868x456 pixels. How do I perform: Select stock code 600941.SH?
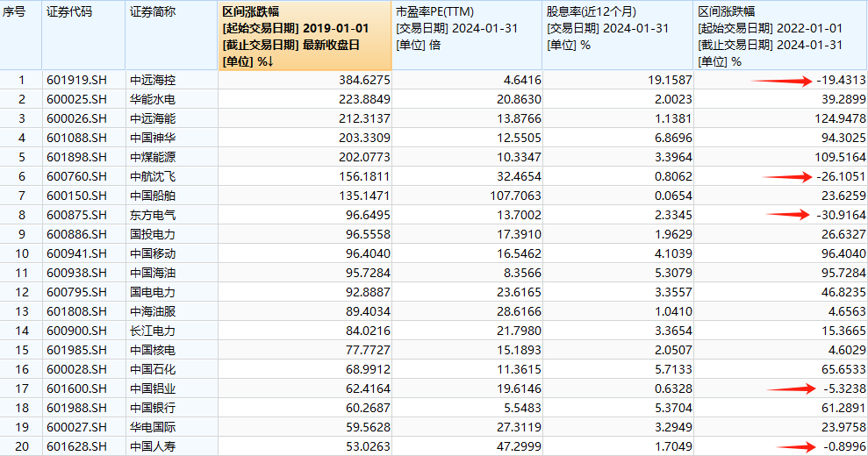coord(76,253)
